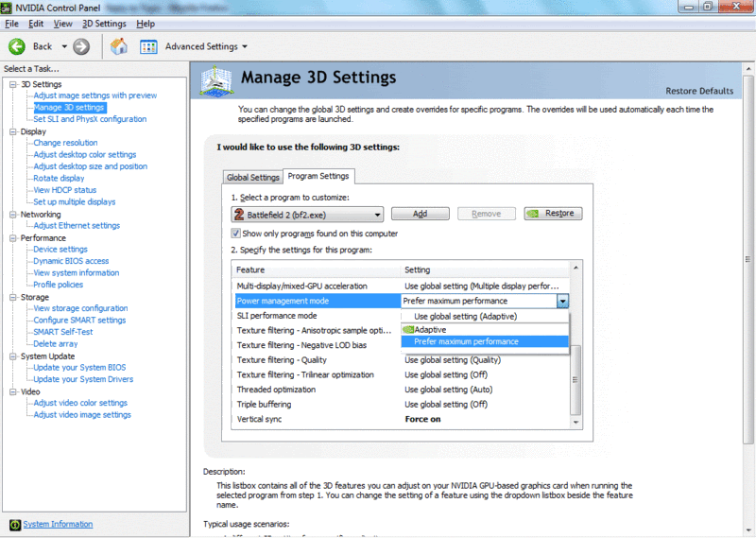Select the SLI performance mode row
The height and width of the screenshot is (538, 756).
click(318, 316)
